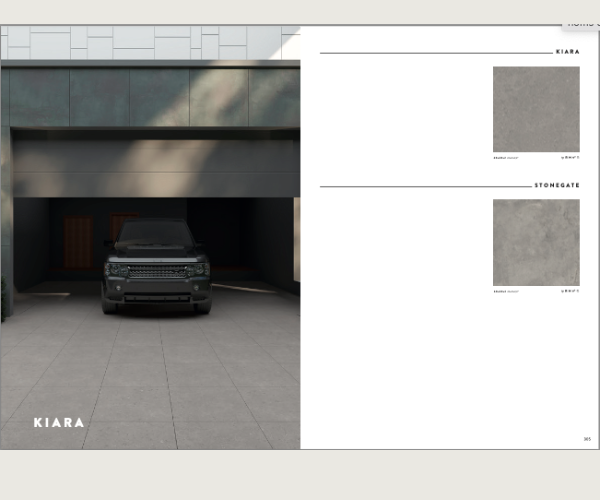Image resolution: width=600 pixels, height=500 pixels.
Task: Click the STONEGATE section heading
Action: point(556,186)
